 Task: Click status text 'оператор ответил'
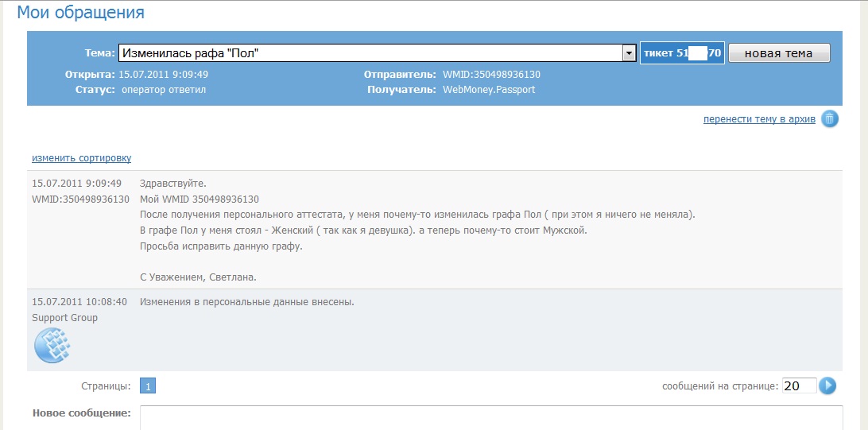pos(163,89)
